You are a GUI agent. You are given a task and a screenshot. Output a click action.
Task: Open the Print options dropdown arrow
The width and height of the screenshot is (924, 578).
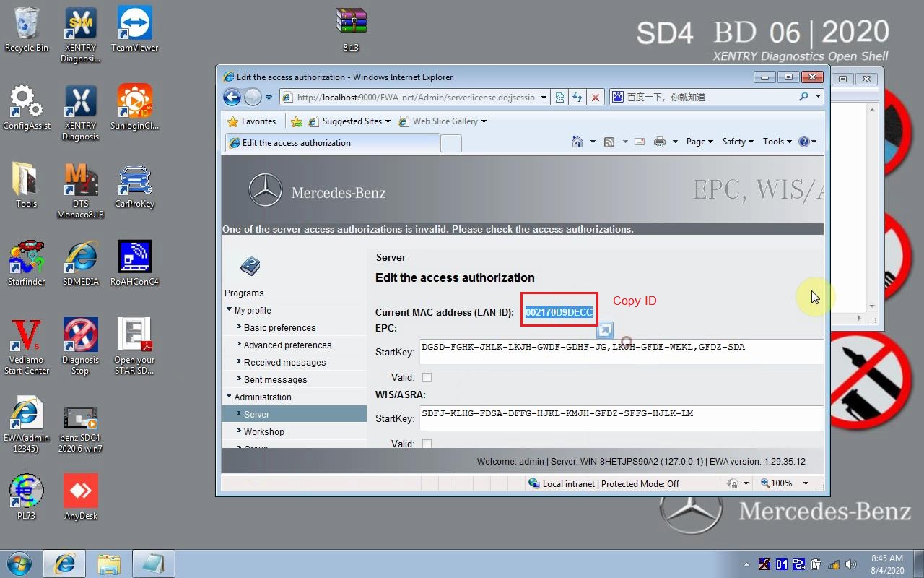(675, 142)
